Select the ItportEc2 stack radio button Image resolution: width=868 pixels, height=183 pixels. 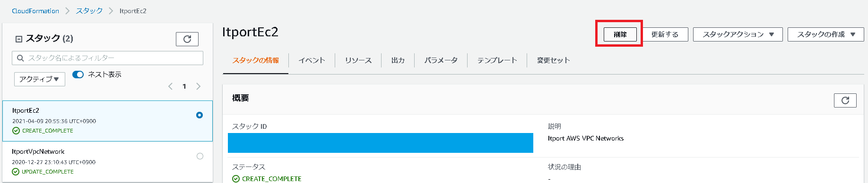pyautogui.click(x=200, y=115)
